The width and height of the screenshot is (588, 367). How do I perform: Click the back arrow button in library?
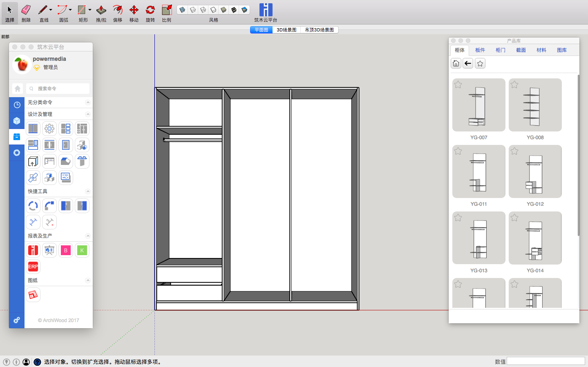click(x=468, y=63)
